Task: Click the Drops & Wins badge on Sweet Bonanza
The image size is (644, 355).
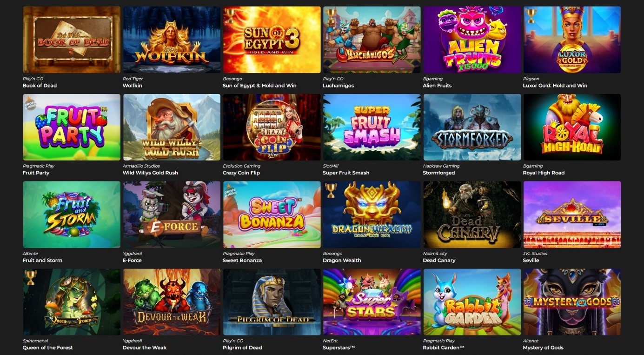Action: 231,191
